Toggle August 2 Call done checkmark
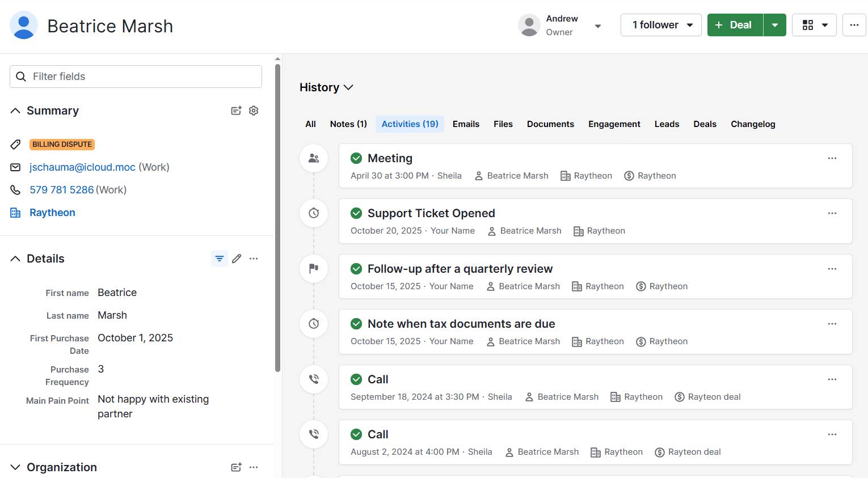The width and height of the screenshot is (868, 478). (x=356, y=434)
